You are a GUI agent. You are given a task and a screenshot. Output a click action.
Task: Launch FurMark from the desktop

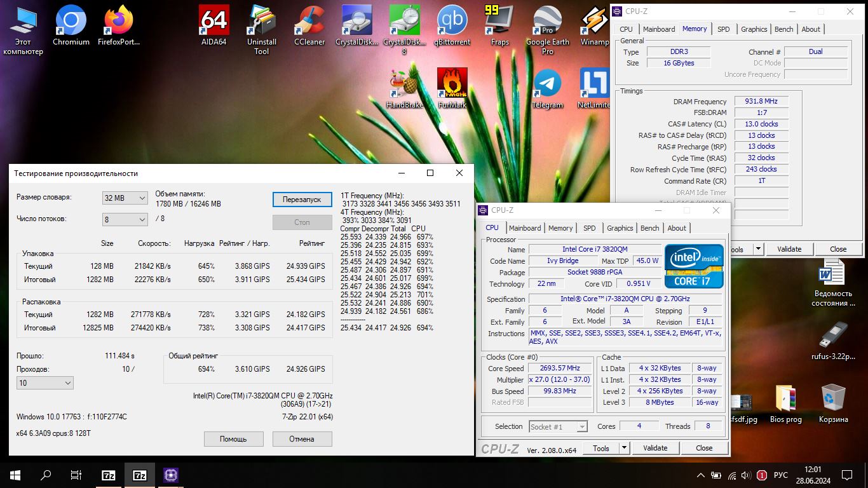[x=452, y=88]
